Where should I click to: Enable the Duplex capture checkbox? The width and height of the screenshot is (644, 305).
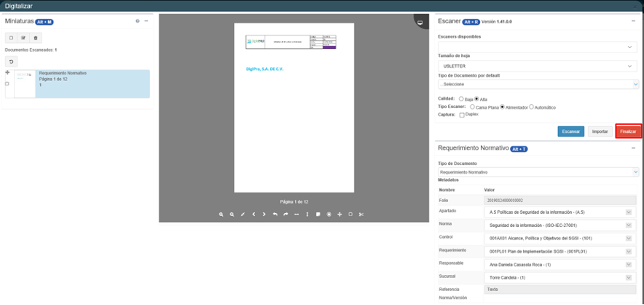point(462,115)
